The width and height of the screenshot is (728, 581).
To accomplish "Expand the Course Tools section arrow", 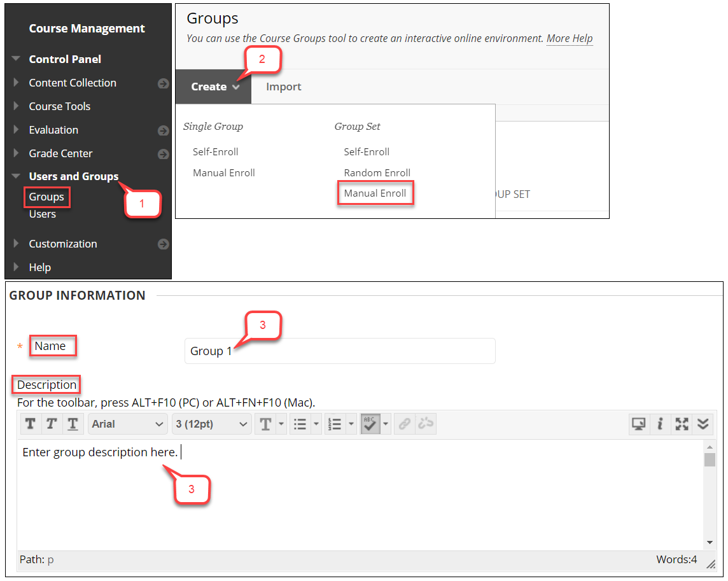I will coord(17,106).
